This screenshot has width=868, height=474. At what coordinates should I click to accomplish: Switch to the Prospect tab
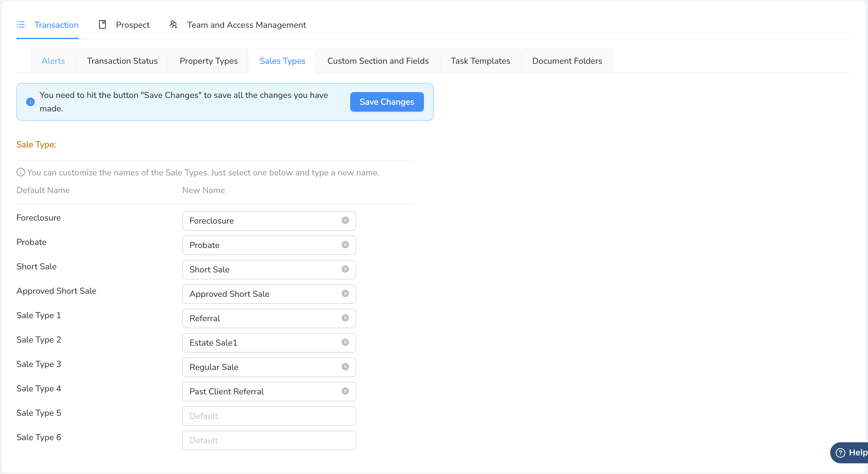tap(124, 25)
